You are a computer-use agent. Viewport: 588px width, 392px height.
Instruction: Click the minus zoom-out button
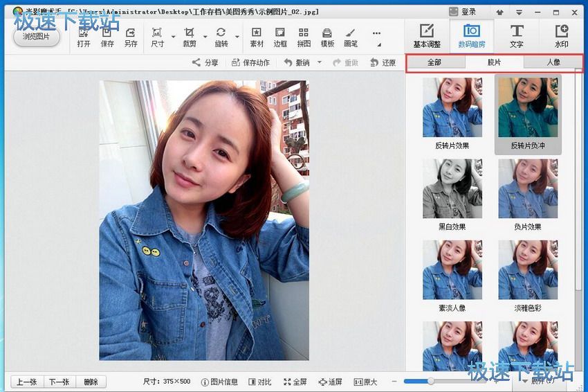pyautogui.click(x=394, y=382)
